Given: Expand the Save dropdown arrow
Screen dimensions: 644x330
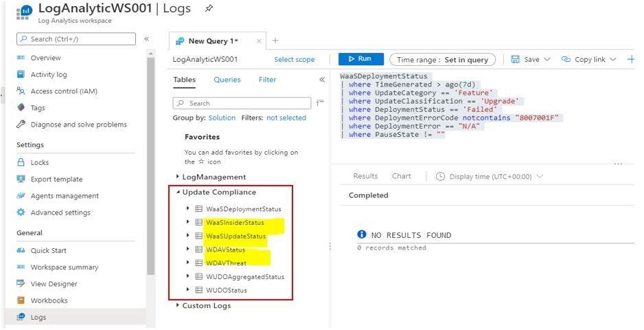Looking at the screenshot, I should (547, 59).
